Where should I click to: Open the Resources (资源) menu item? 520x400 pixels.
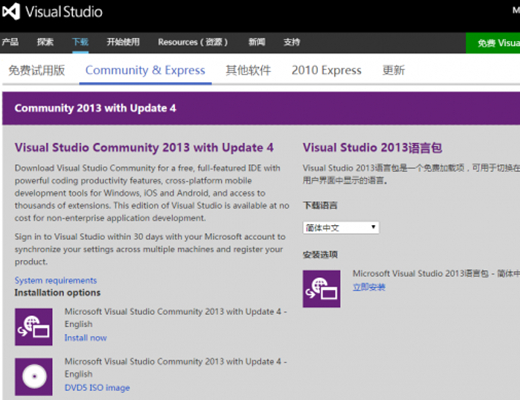click(x=193, y=42)
